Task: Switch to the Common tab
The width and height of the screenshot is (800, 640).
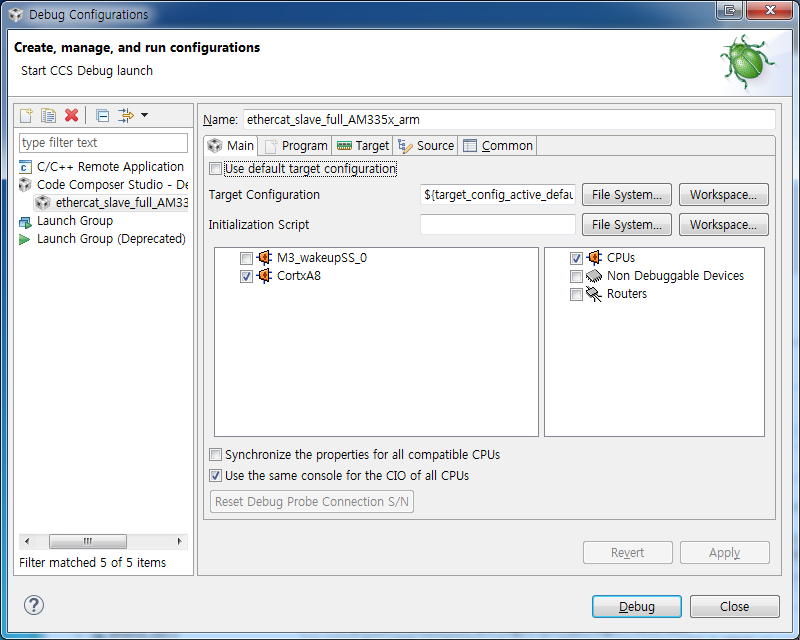Action: click(x=498, y=146)
